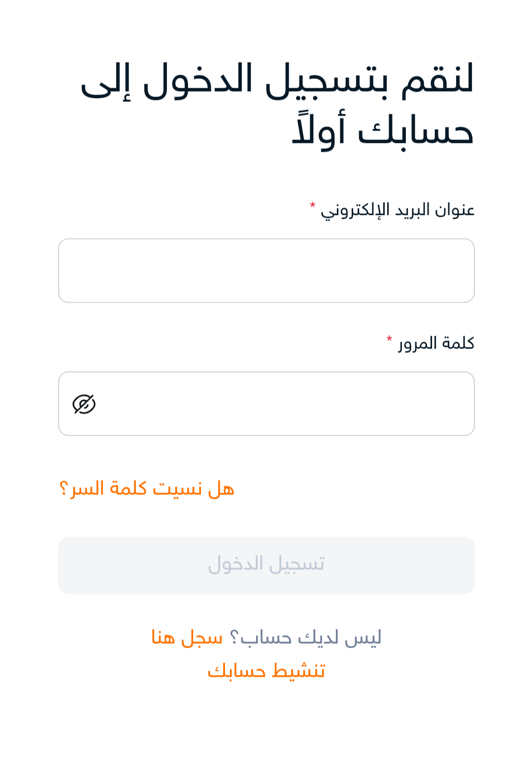Click the heading لنقم بتسجيل الدخول إلى
Viewport: 532px width, 763px height.
277,80
